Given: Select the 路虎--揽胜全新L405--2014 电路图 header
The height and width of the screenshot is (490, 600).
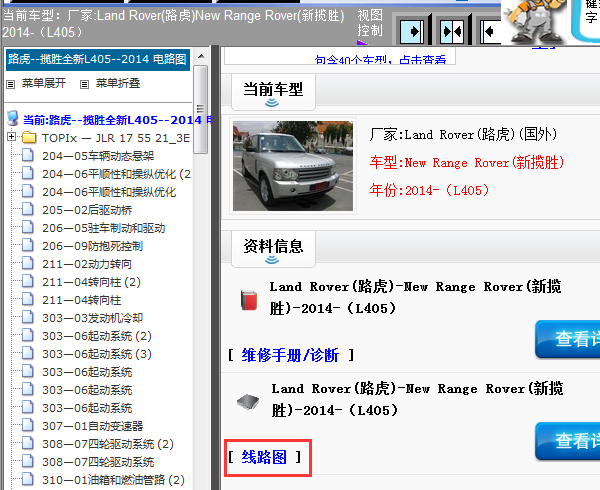Looking at the screenshot, I should (x=98, y=60).
